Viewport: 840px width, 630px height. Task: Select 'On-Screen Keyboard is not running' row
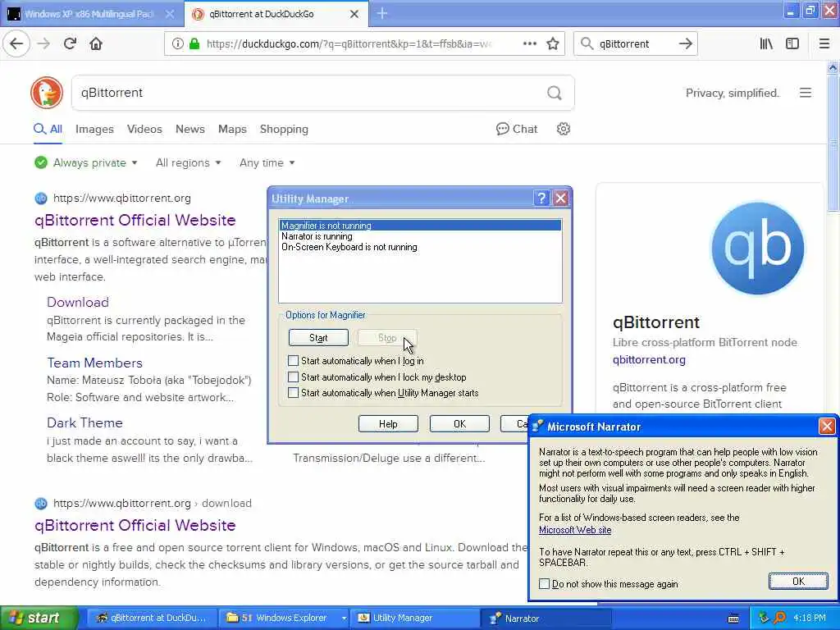421,247
